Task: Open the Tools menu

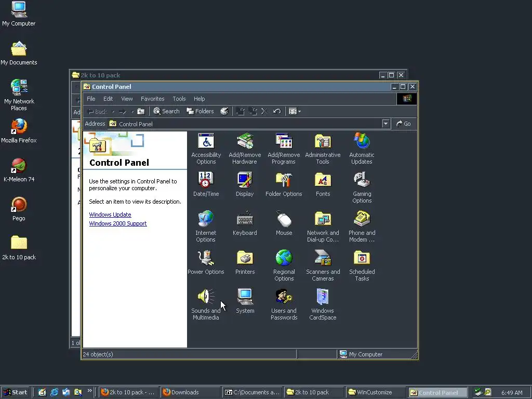Action: (179, 99)
